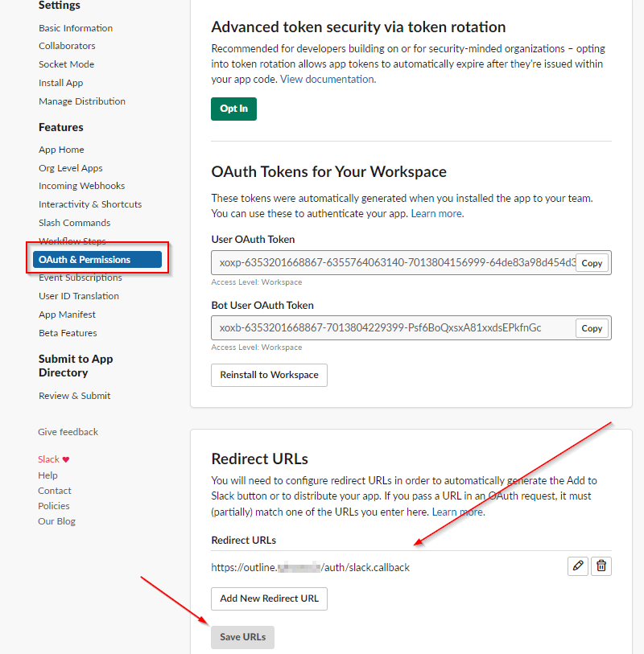Select Slash Commands in the sidebar
Screen dimensions: 644x654
[x=74, y=223]
